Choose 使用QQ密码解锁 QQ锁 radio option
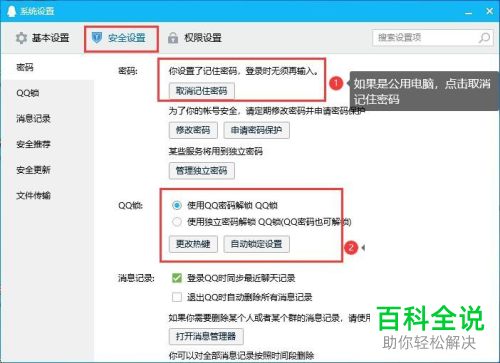 pos(177,205)
